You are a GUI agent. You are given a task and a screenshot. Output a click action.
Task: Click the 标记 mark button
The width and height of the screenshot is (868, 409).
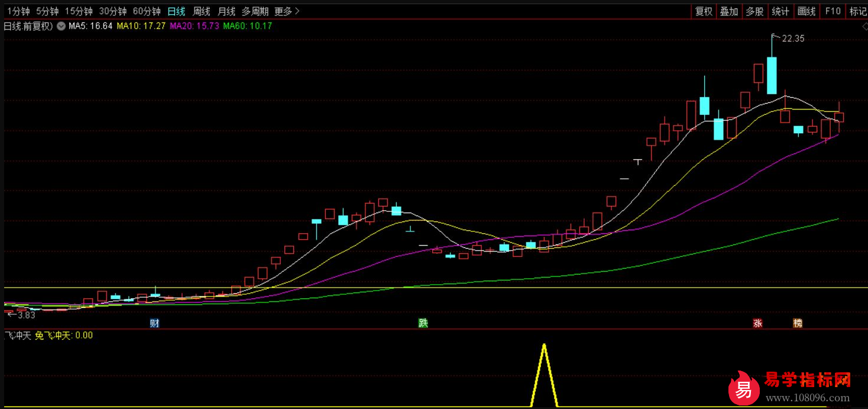858,11
